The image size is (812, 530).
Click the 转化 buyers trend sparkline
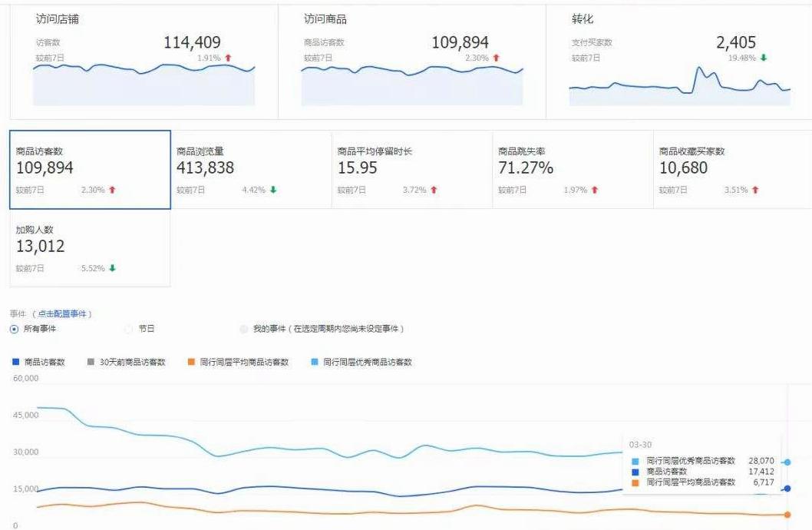[680, 86]
